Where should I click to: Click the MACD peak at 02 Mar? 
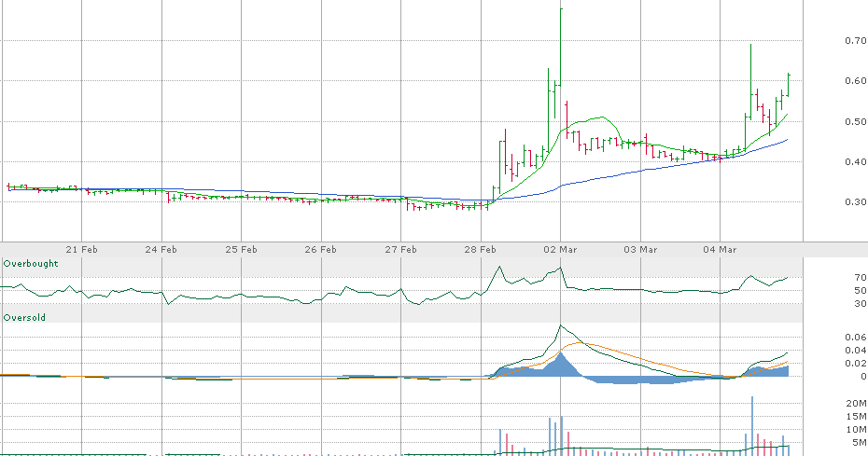coord(560,325)
